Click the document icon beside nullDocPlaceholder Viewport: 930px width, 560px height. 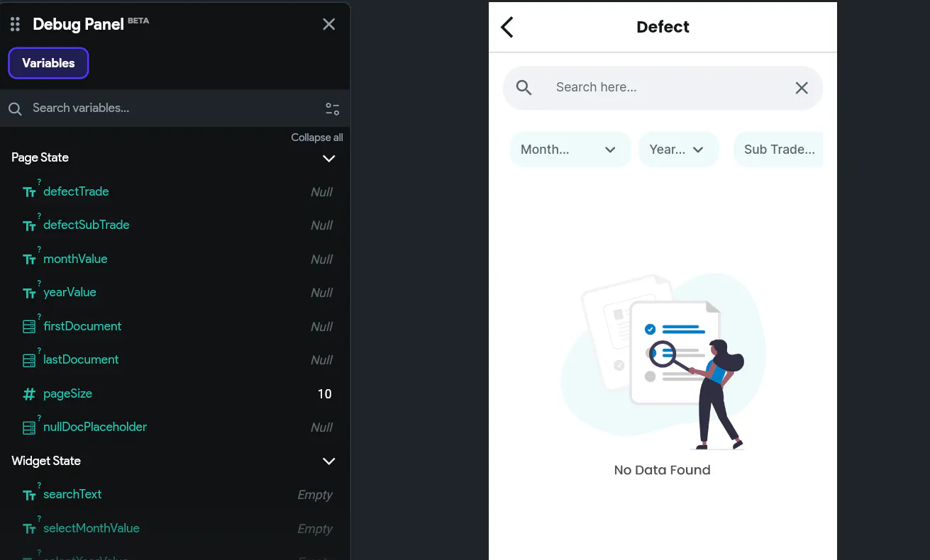(x=29, y=427)
